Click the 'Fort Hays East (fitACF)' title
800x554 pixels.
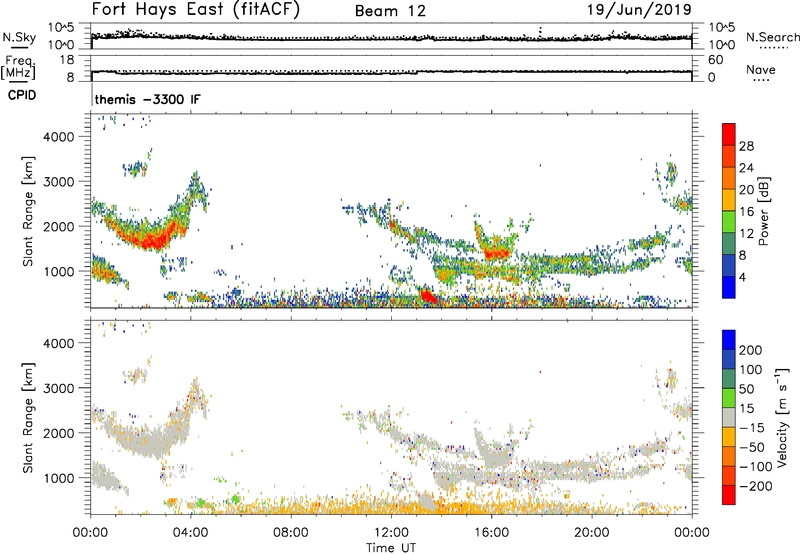point(195,10)
